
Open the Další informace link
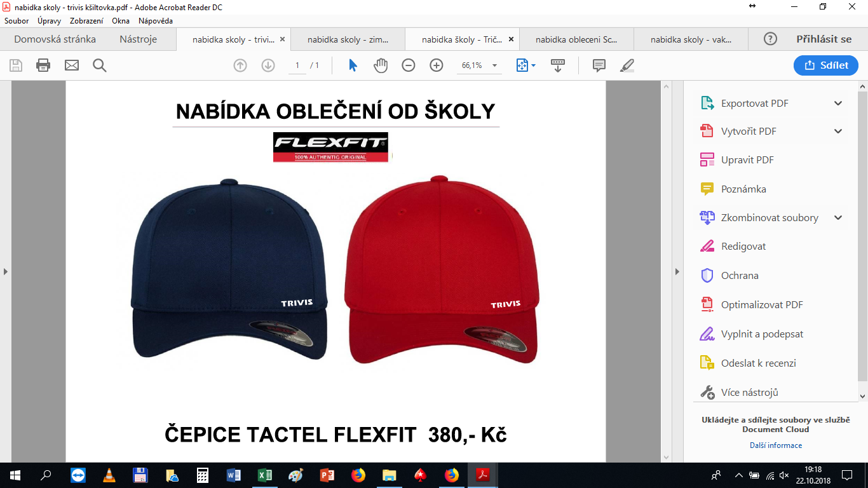[776, 445]
